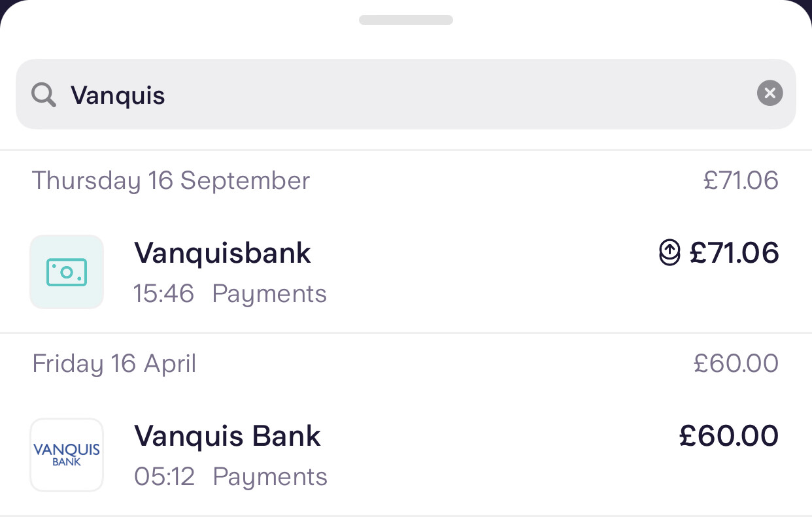
Task: Click the magnifying glass search icon
Action: tap(44, 95)
